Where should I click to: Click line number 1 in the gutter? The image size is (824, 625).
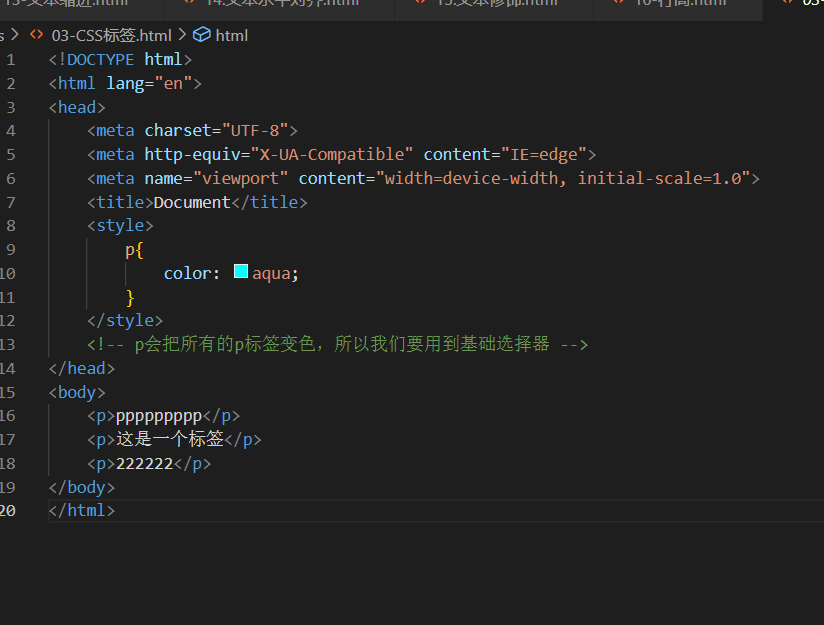[11, 60]
